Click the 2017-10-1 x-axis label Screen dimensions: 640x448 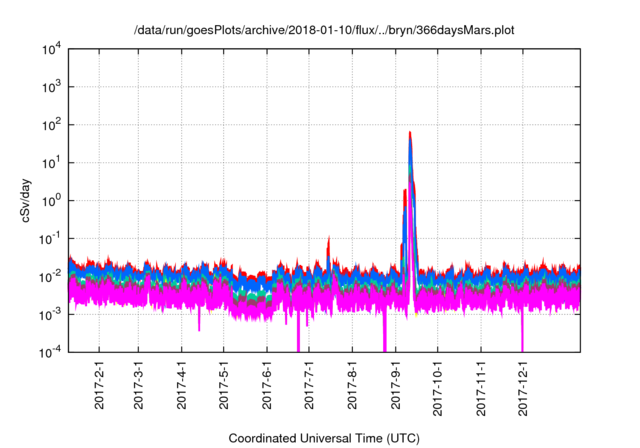[437, 388]
